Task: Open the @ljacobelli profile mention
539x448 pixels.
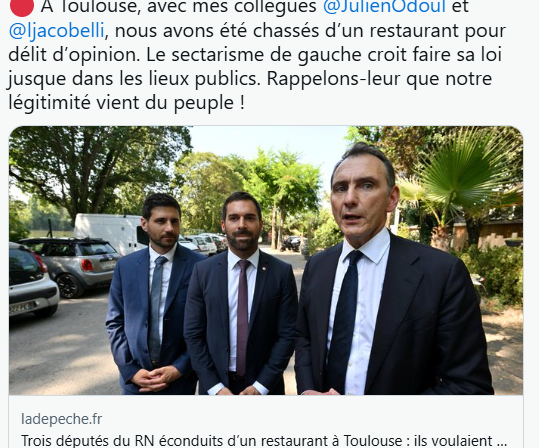Action: coord(56,31)
